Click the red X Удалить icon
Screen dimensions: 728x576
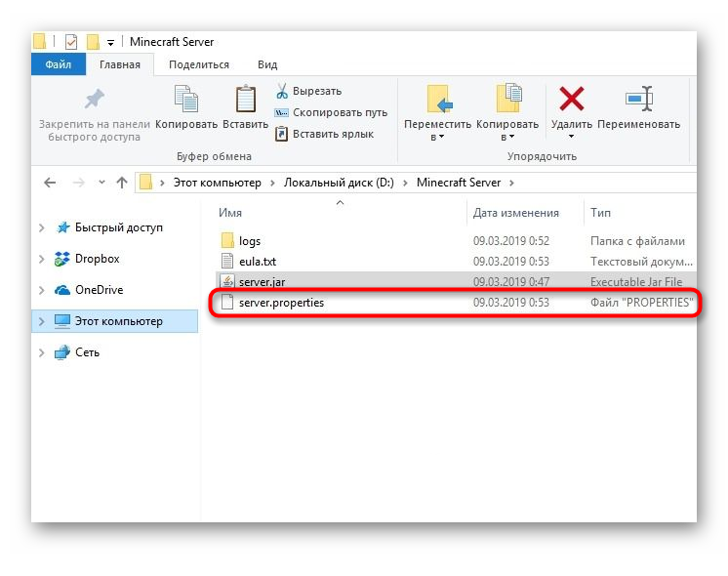pos(572,99)
